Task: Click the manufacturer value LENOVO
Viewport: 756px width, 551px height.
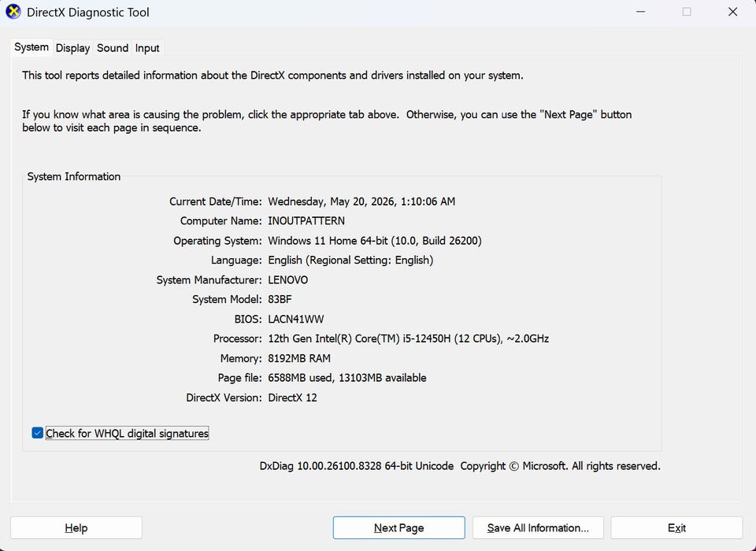Action: 288,280
